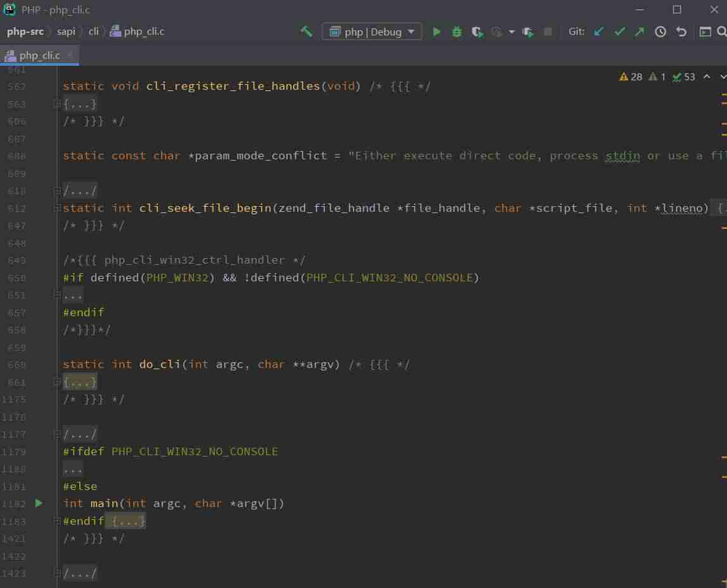Push commits with Git green arrow

[640, 32]
